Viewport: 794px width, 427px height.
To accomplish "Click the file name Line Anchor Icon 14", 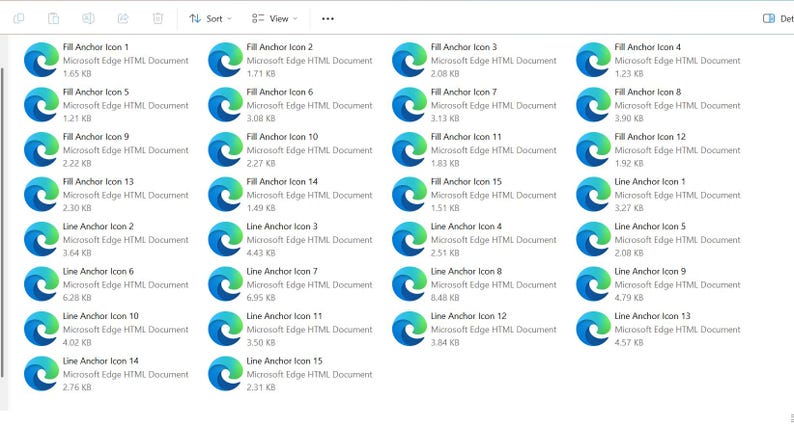I will (101, 361).
